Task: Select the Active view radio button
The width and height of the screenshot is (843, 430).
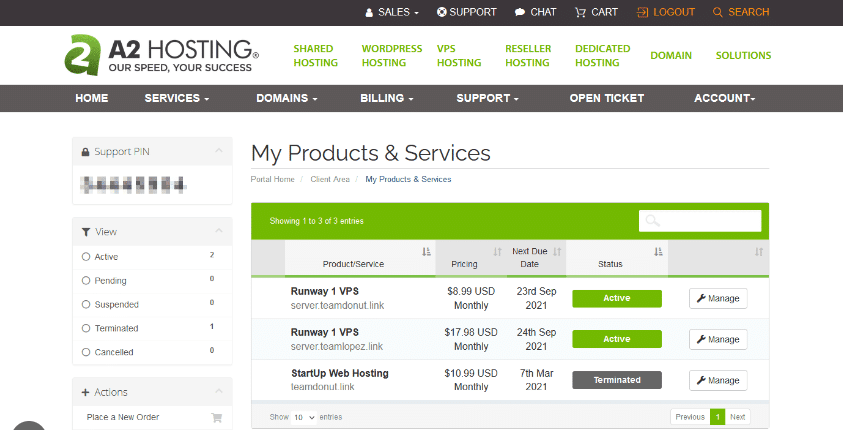Action: tap(85, 257)
